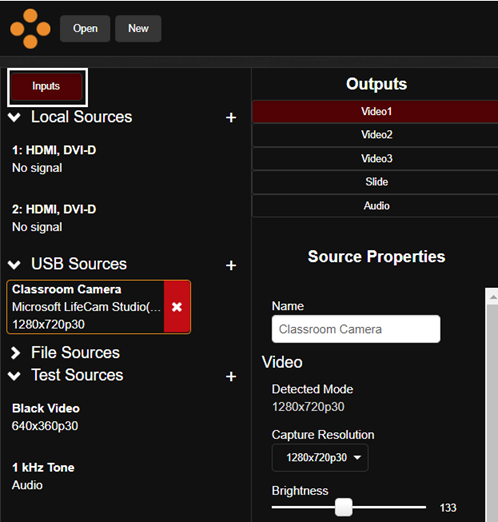The width and height of the screenshot is (498, 522).
Task: Expand the File Sources section
Action: pos(15,353)
